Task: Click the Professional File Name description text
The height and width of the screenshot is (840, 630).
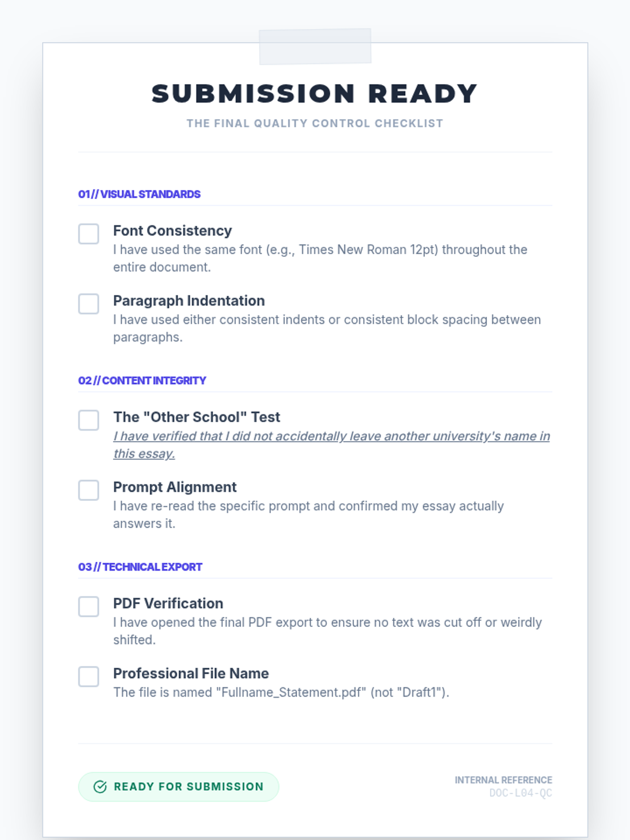Action: pyautogui.click(x=281, y=692)
